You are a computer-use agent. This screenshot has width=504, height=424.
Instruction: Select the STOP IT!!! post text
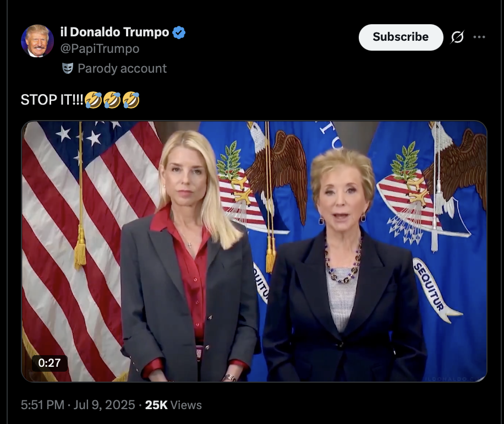52,100
